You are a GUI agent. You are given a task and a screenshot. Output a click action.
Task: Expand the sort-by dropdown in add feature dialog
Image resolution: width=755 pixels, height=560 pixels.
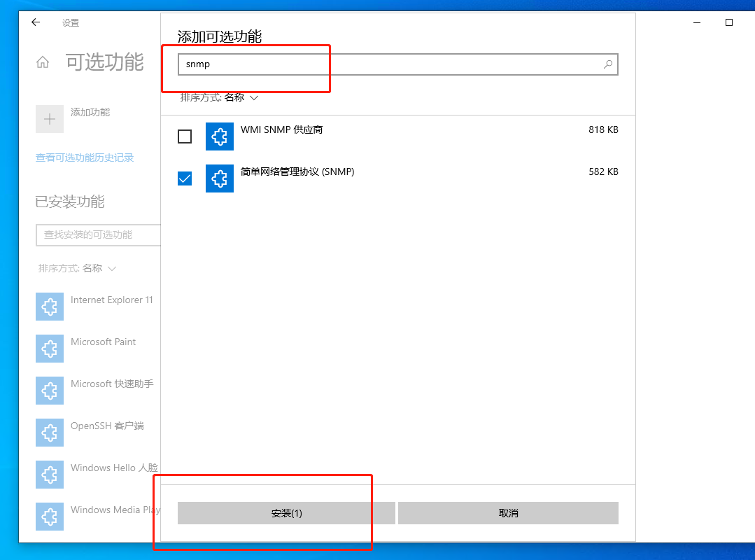click(x=219, y=97)
